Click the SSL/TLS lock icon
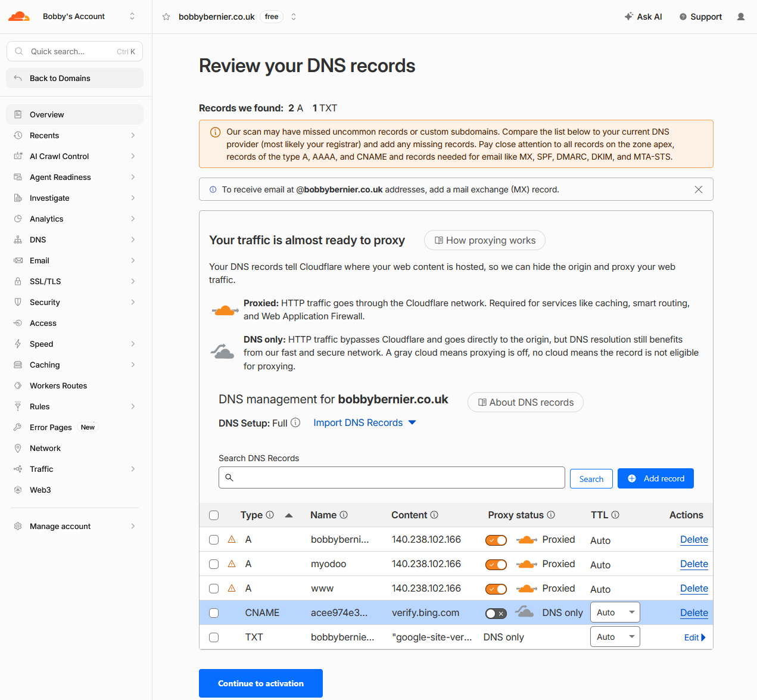 click(x=18, y=281)
